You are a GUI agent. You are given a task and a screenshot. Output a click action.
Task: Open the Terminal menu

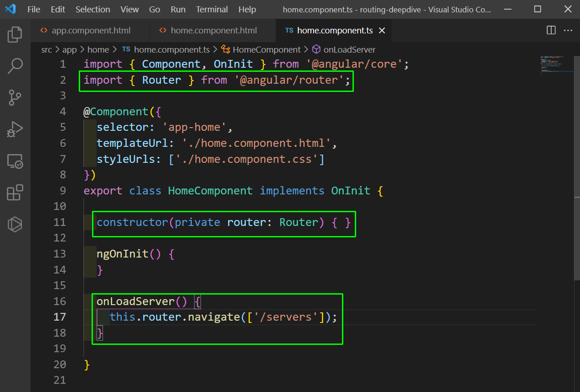[212, 9]
